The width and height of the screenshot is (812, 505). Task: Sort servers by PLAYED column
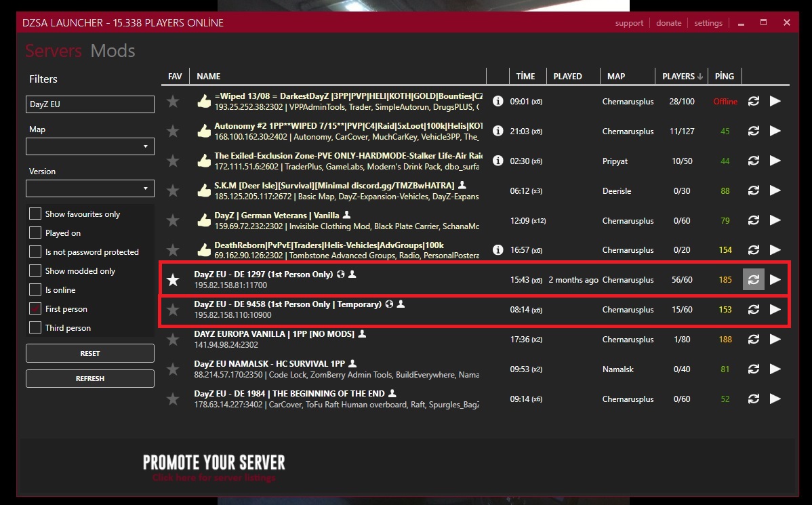(567, 76)
